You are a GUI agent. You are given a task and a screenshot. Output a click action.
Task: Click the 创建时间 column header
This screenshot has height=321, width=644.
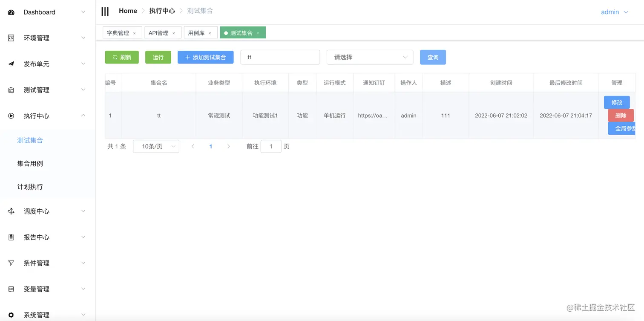501,83
